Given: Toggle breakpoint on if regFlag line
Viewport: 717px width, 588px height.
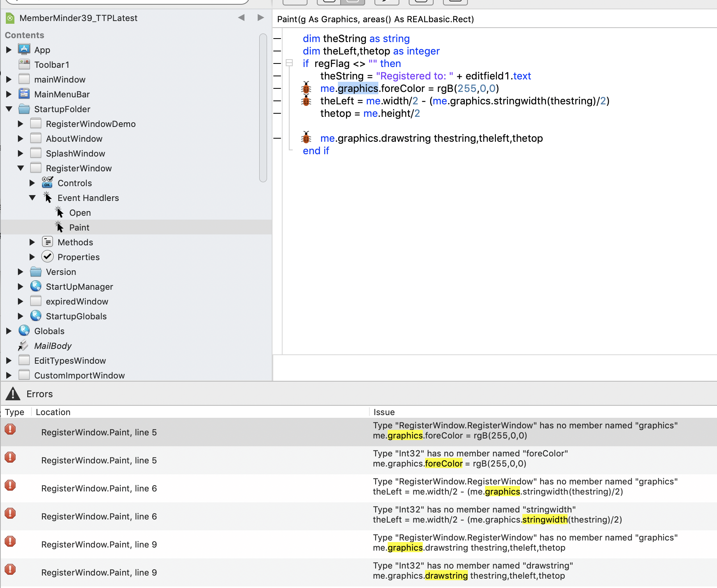Looking at the screenshot, I should pyautogui.click(x=277, y=63).
